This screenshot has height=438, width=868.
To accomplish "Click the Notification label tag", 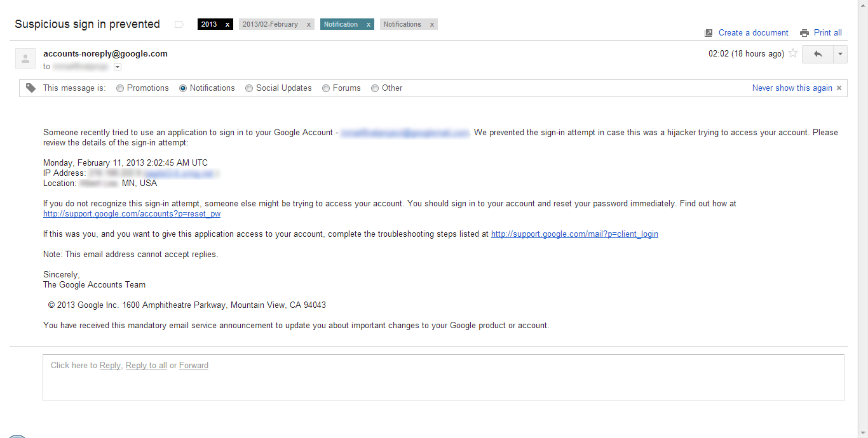I will [341, 25].
